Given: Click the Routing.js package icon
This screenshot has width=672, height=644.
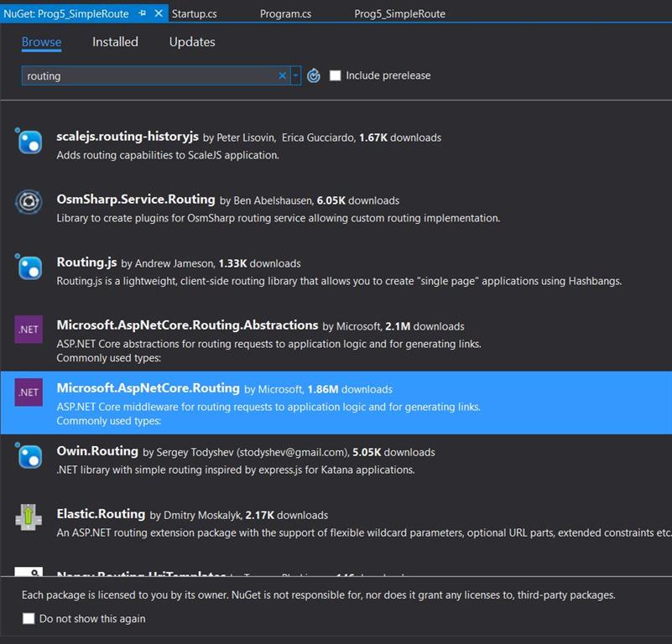Looking at the screenshot, I should 29,267.
